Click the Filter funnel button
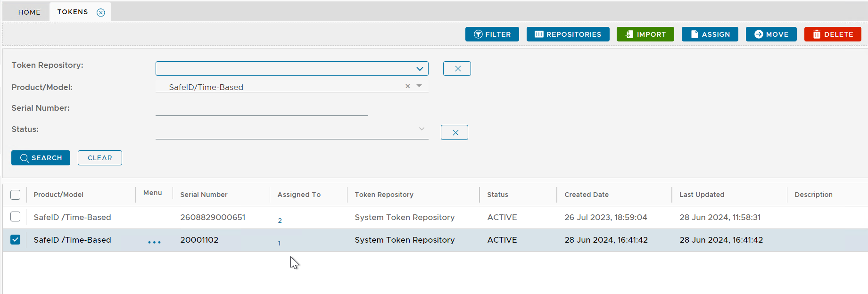 (492, 34)
